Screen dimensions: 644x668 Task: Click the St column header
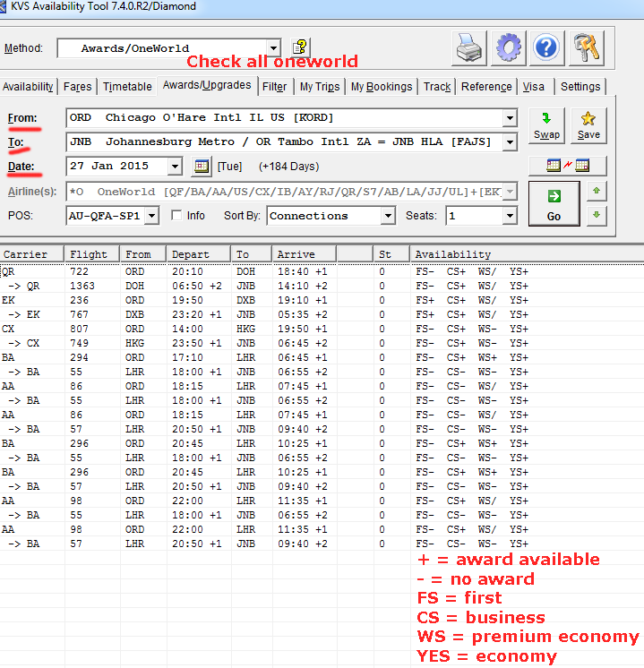[391, 254]
